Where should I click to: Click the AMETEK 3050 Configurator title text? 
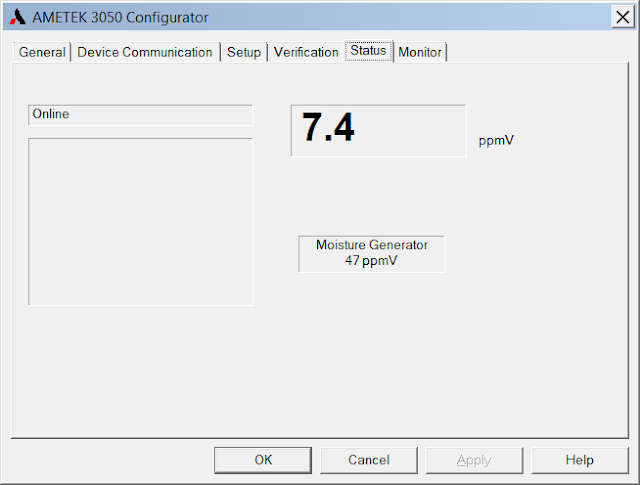(120, 18)
